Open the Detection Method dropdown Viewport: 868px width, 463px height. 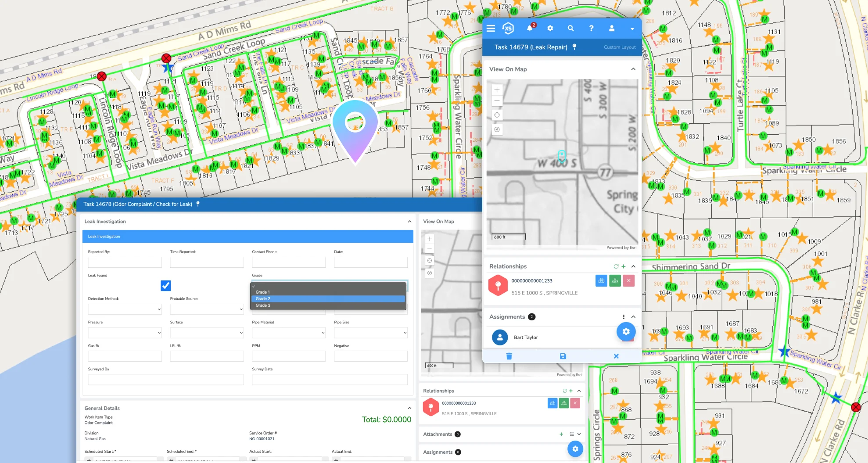tap(125, 309)
